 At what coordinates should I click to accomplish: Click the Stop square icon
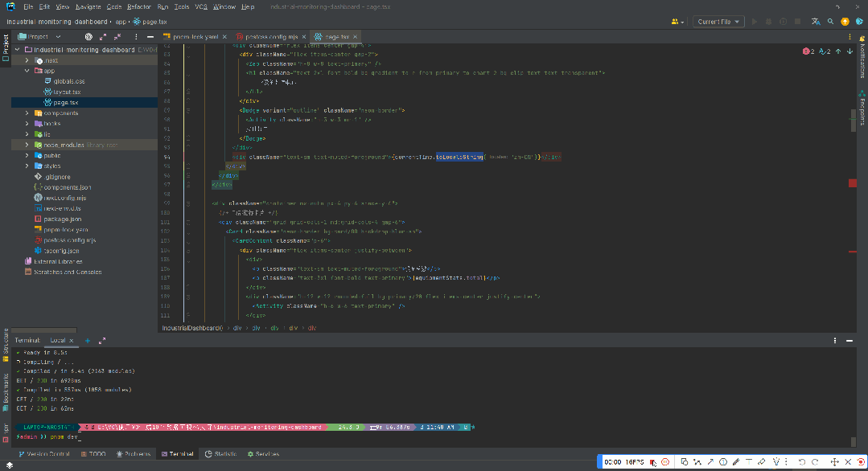798,22
